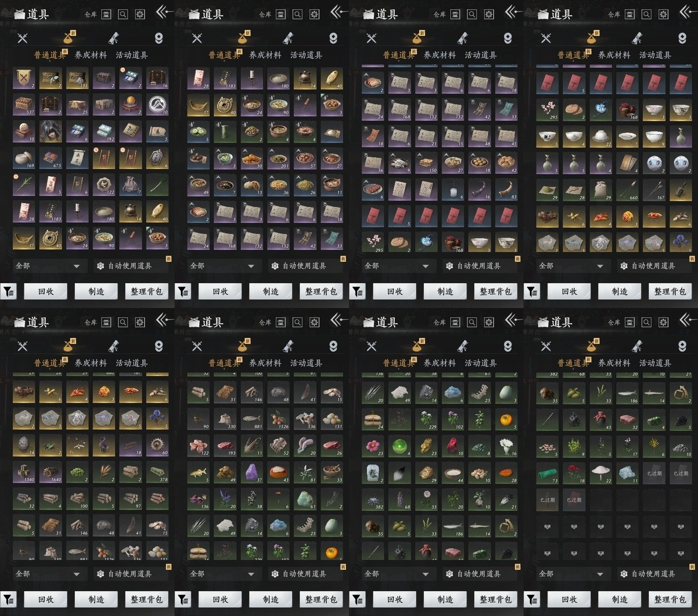Image resolution: width=698 pixels, height=616 pixels.
Task: Select the purple crystal item showing 37
Action: click(x=252, y=472)
